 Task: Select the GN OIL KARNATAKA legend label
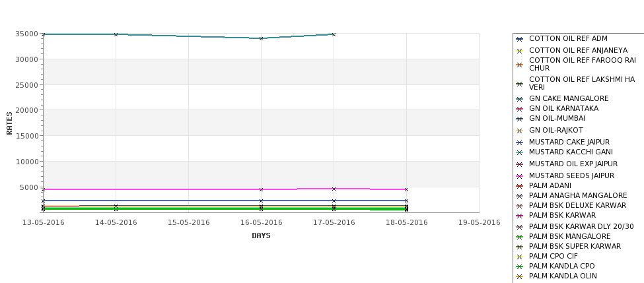[x=563, y=108]
